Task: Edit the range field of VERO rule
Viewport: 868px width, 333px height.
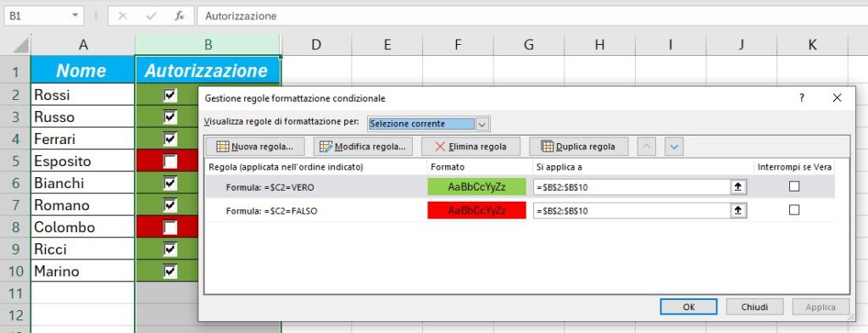Action: click(632, 187)
